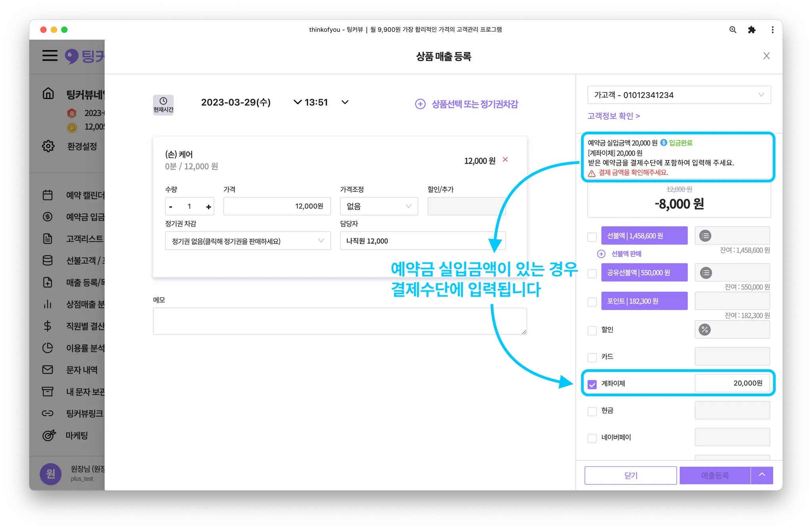Image resolution: width=812 pixels, height=529 pixels.
Task: Enable the 카드 payment checkbox
Action: (592, 357)
